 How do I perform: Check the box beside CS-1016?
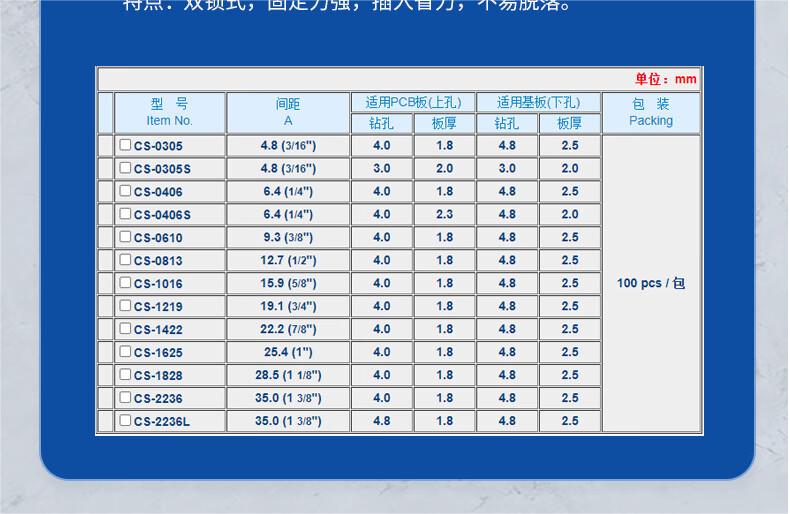coord(125,283)
